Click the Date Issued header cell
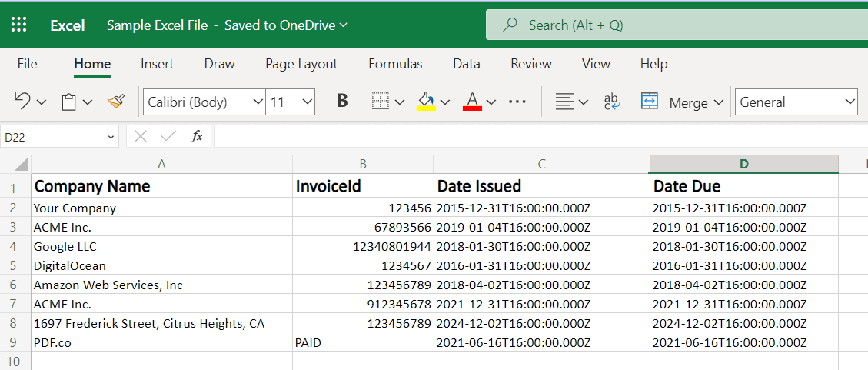The image size is (868, 370). coord(541,186)
